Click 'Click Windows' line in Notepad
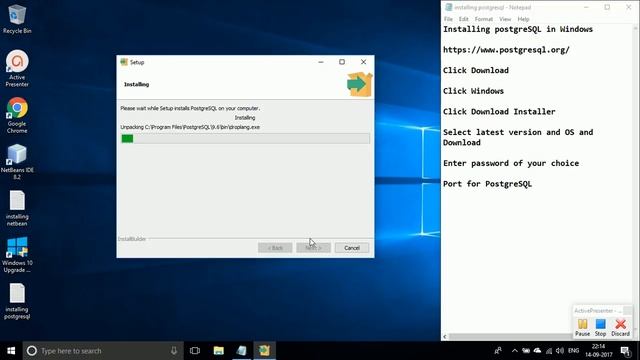Viewport: 640px width, 360px height. click(x=473, y=91)
